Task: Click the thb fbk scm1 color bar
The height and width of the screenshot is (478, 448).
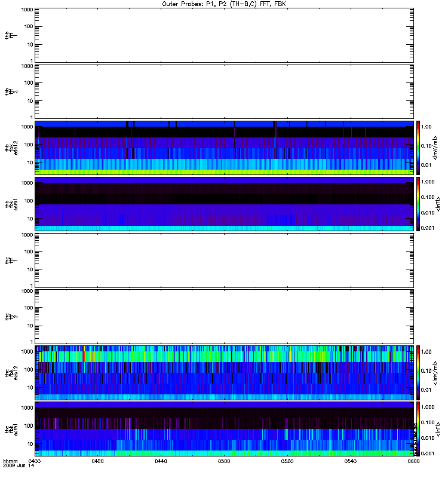Action: point(418,204)
